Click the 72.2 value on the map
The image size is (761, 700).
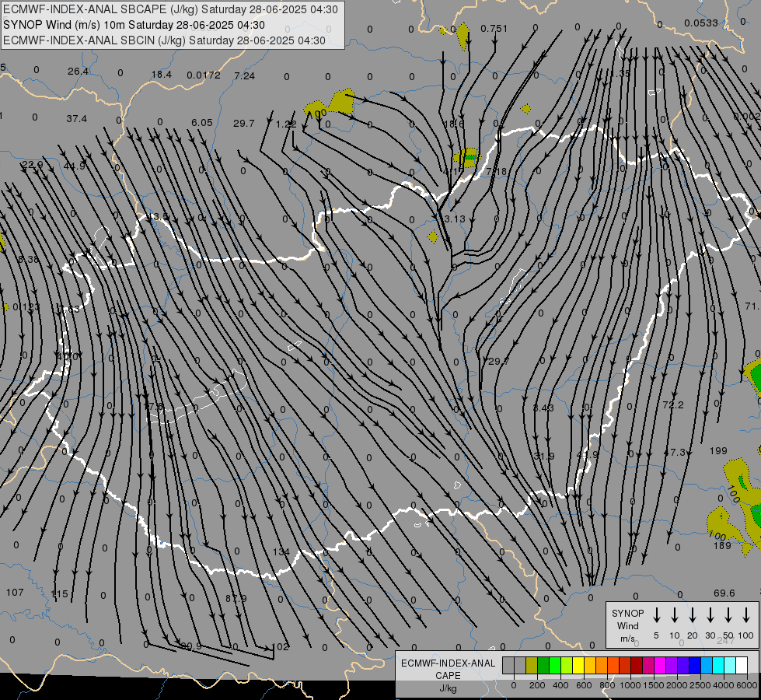coord(673,404)
